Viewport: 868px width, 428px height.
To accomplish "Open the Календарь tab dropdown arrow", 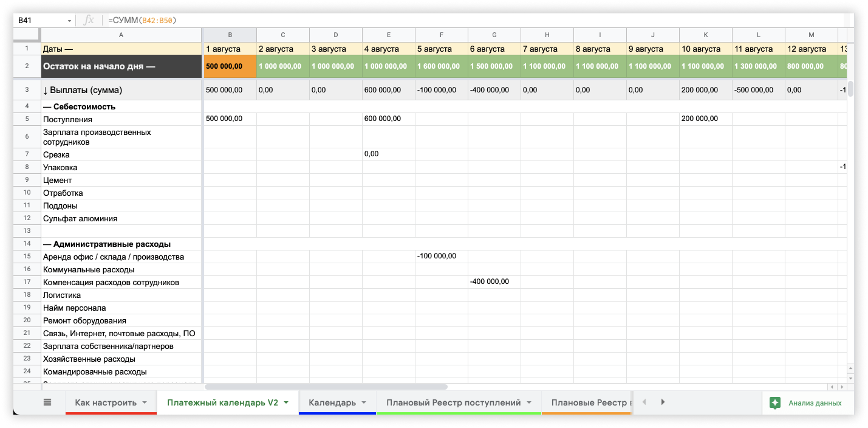I will pyautogui.click(x=364, y=402).
